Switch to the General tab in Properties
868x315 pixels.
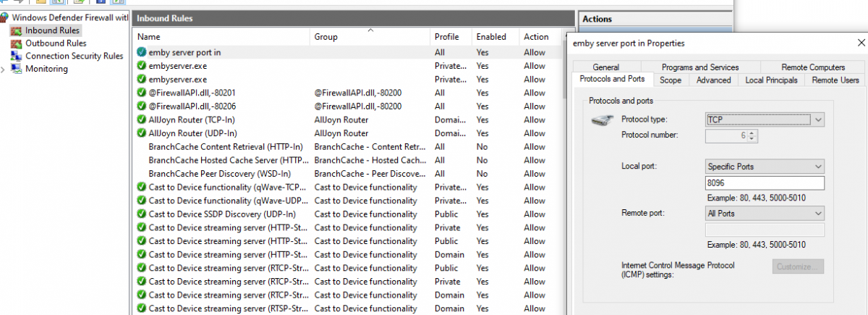coord(605,67)
